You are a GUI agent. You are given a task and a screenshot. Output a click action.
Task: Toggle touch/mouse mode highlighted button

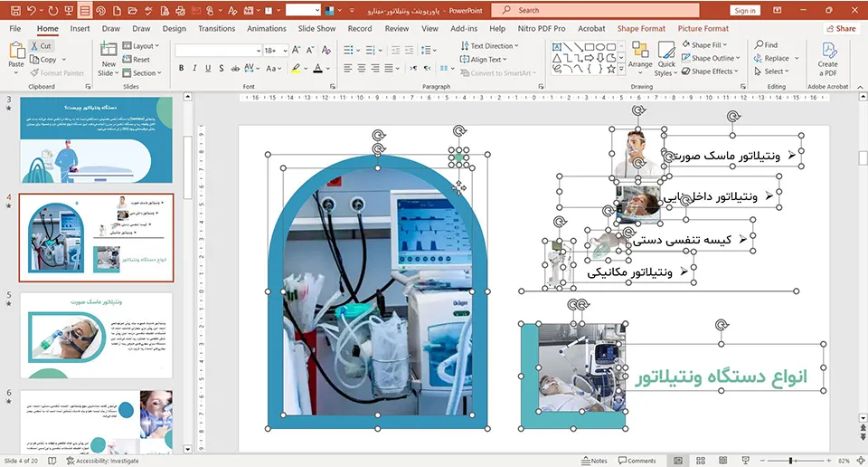coord(84,10)
